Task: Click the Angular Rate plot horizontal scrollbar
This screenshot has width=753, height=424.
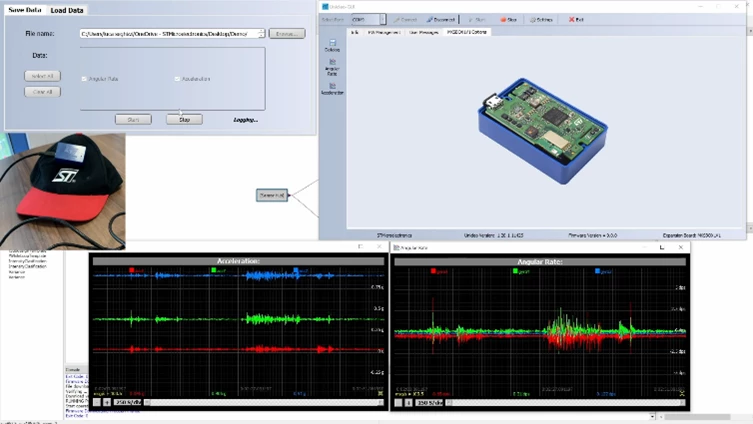Action: [565, 403]
